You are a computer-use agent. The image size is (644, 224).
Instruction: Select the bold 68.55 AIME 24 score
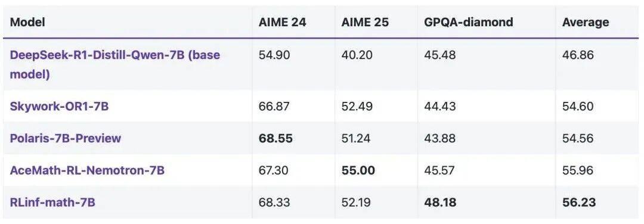(x=275, y=138)
